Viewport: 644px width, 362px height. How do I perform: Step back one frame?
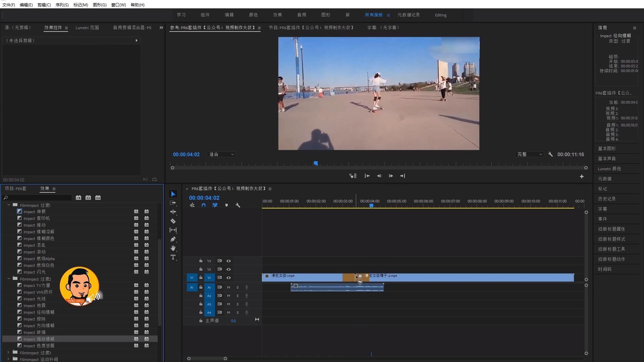pyautogui.click(x=379, y=176)
